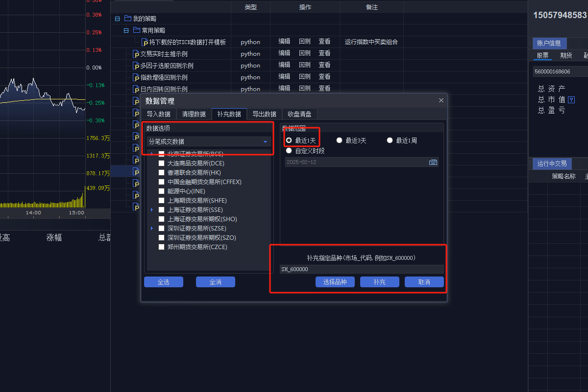Expand the 深圳证券交易所(SZSE) node
Screen dimensions: 588x392
pyautogui.click(x=152, y=228)
